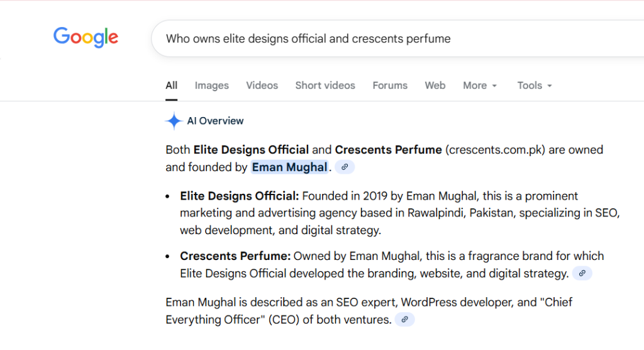Image resolution: width=644 pixels, height=350 pixels.
Task: Click into the Google search query field
Action: coord(377,38)
